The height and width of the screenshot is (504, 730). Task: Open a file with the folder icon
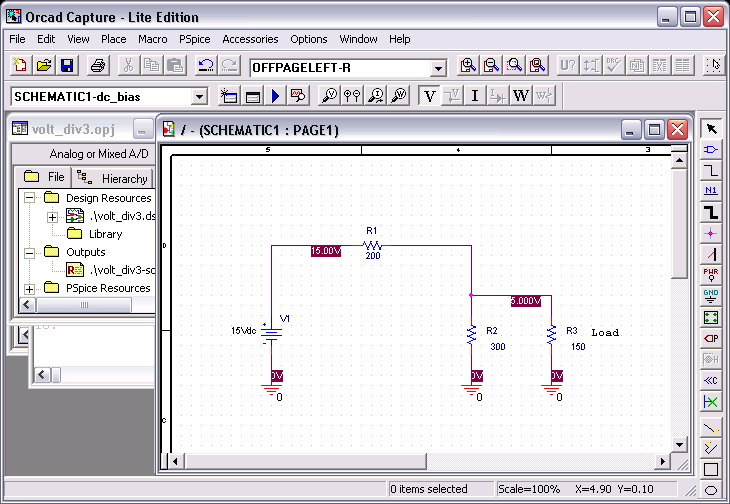tap(44, 66)
